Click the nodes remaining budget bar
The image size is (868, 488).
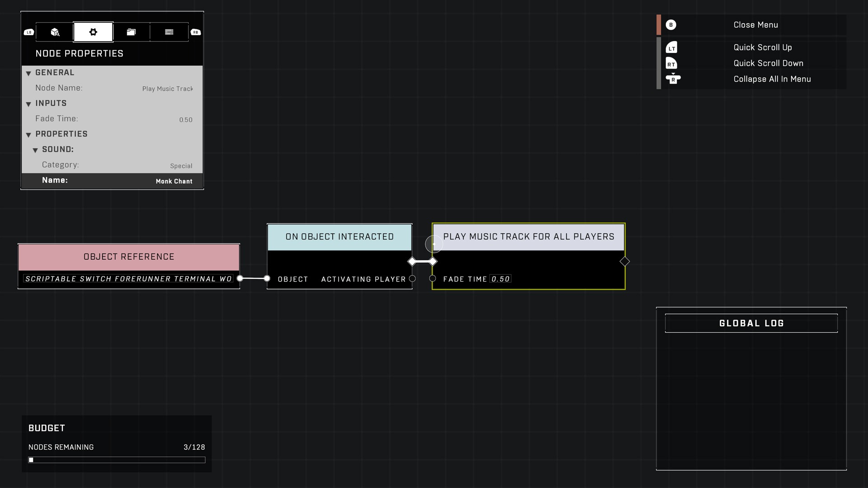(117, 460)
